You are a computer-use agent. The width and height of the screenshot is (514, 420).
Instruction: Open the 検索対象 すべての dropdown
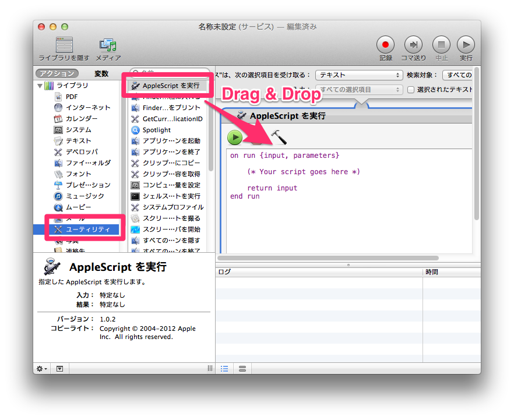point(457,75)
